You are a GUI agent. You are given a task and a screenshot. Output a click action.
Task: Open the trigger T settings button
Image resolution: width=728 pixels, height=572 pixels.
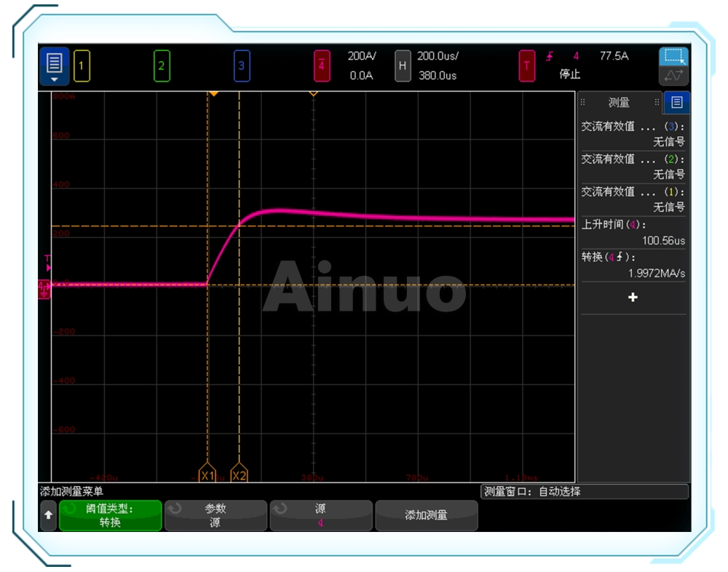[527, 67]
